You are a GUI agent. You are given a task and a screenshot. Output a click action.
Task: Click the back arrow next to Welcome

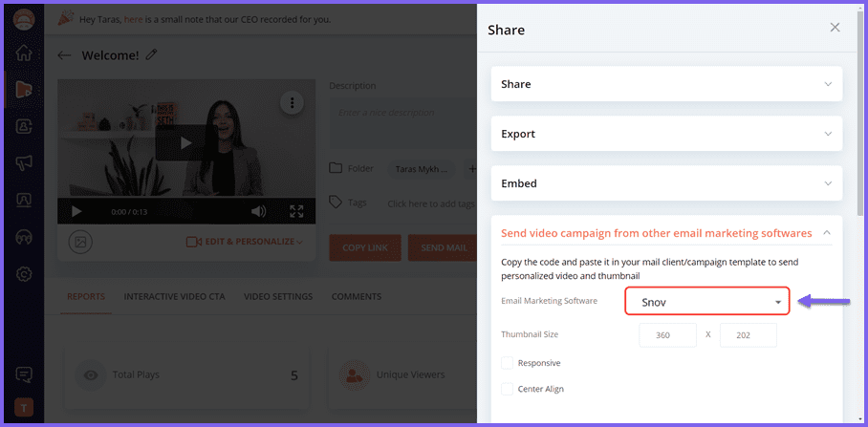point(64,55)
